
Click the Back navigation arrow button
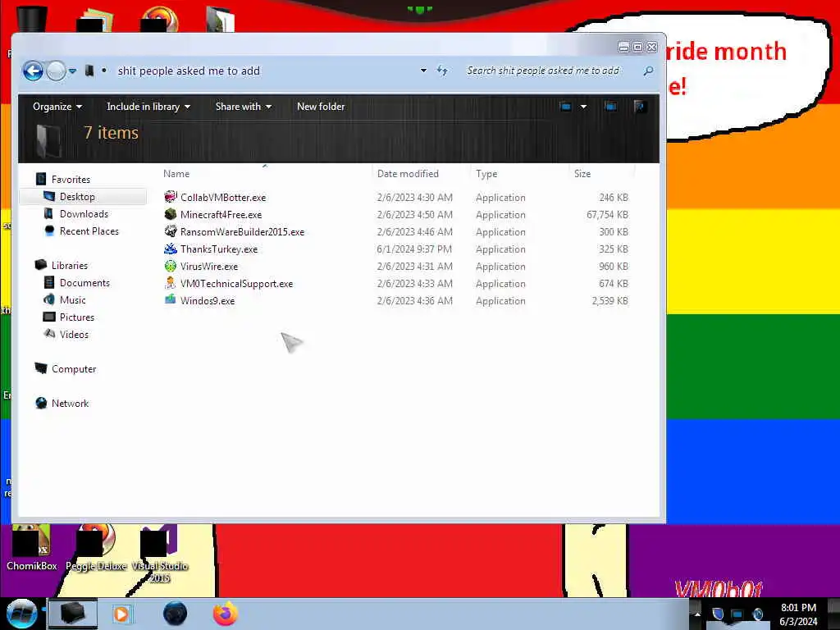33,71
